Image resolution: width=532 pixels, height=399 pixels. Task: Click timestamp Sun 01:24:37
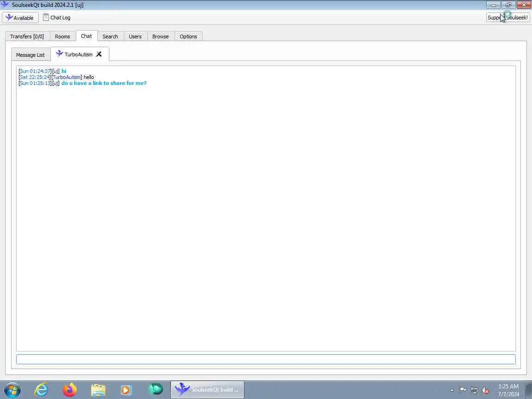point(35,71)
